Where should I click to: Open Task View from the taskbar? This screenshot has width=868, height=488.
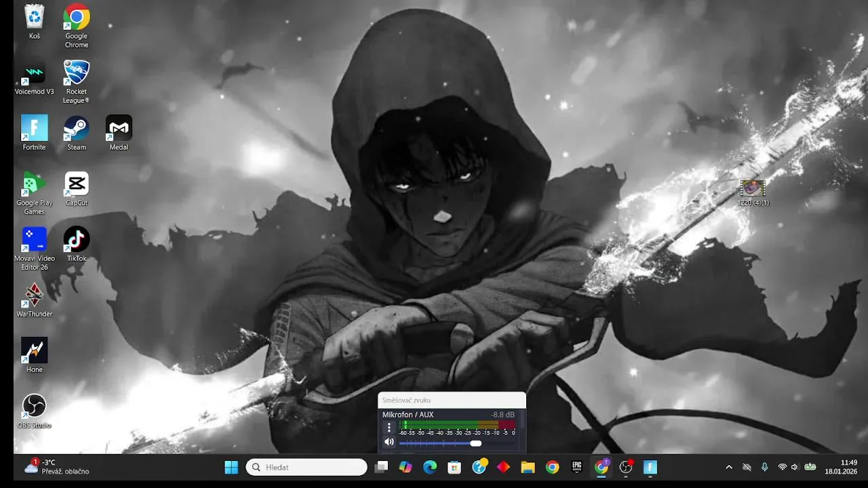coord(382,467)
